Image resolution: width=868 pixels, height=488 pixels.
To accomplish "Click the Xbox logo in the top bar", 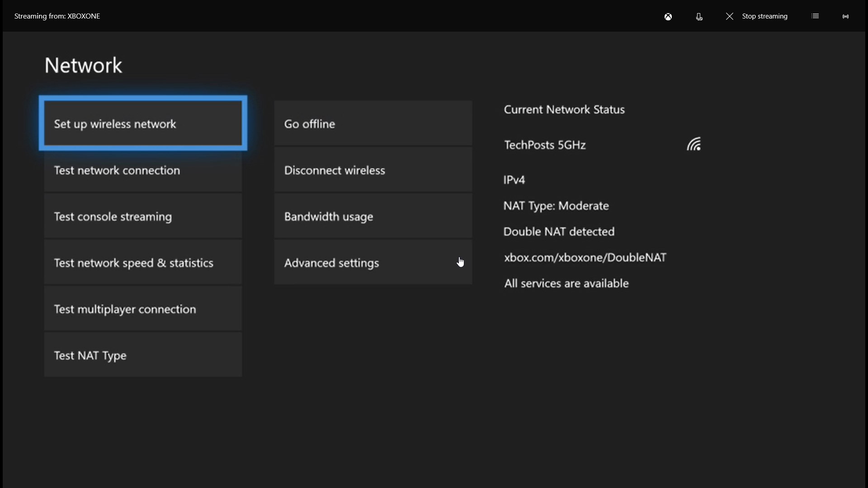I will coord(668,16).
